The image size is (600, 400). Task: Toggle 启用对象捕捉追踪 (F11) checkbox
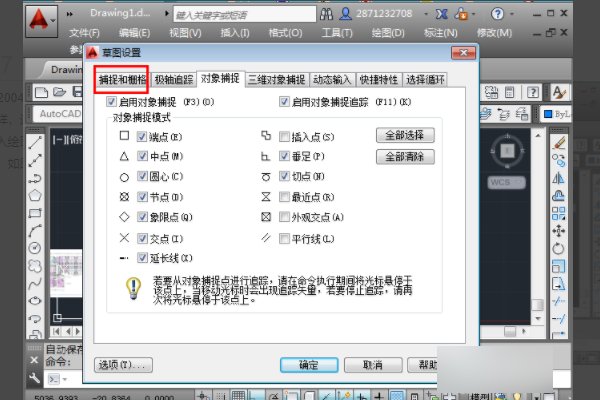284,102
